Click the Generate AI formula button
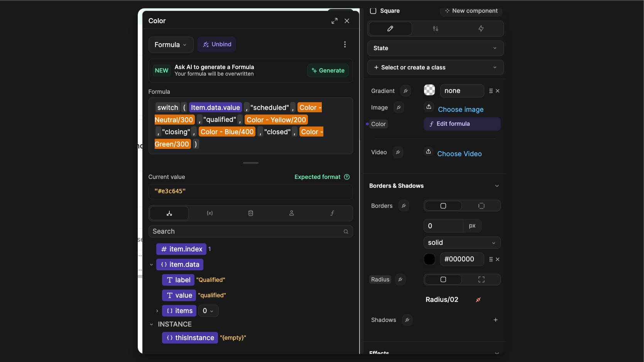The height and width of the screenshot is (362, 644). point(328,71)
